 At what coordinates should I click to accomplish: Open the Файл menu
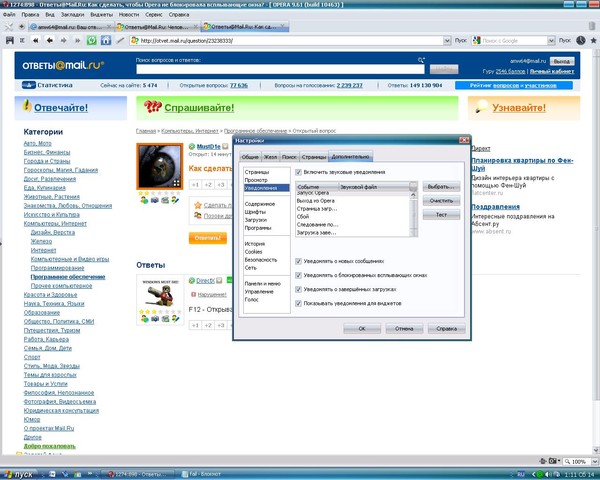tap(9, 15)
